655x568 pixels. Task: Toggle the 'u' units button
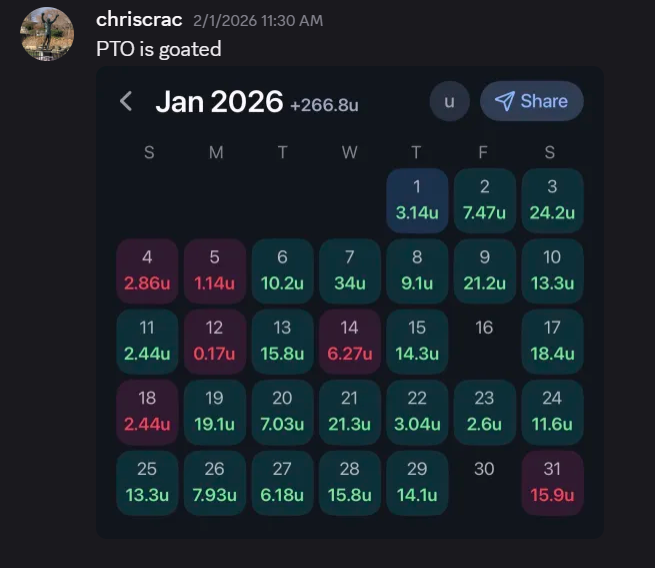point(449,101)
